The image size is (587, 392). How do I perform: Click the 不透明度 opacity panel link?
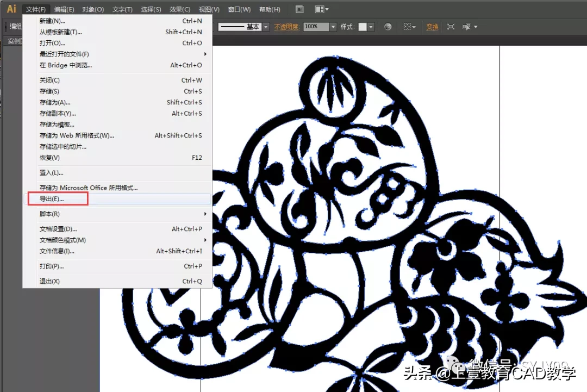(x=286, y=27)
